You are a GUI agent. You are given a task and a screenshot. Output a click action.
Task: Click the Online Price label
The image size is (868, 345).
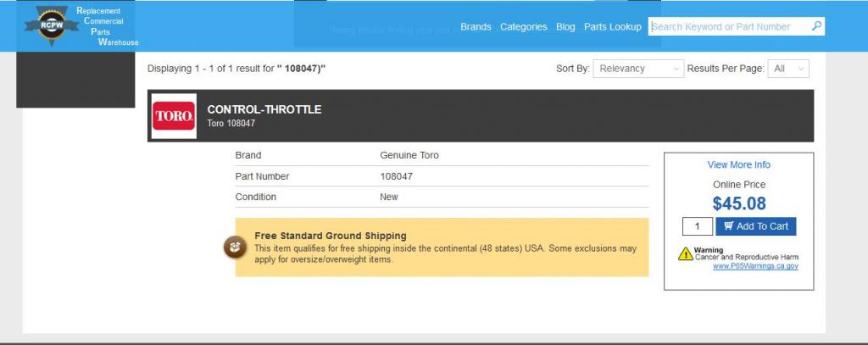point(739,185)
